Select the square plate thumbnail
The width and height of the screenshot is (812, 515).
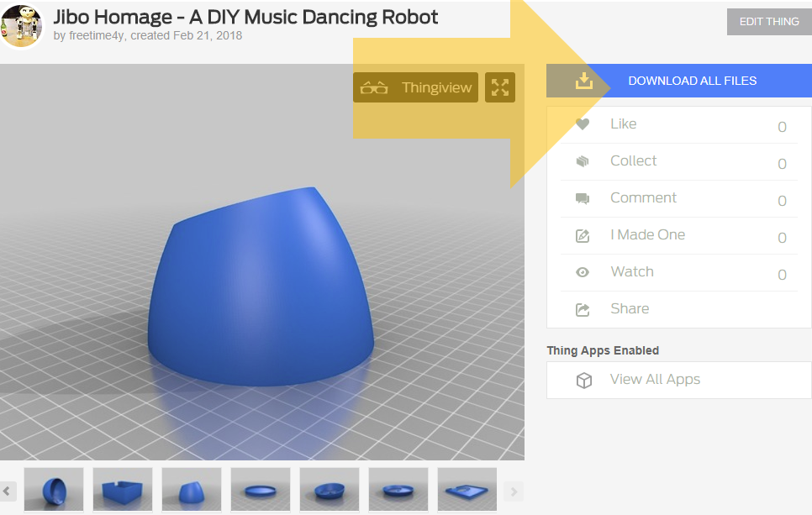coord(467,490)
